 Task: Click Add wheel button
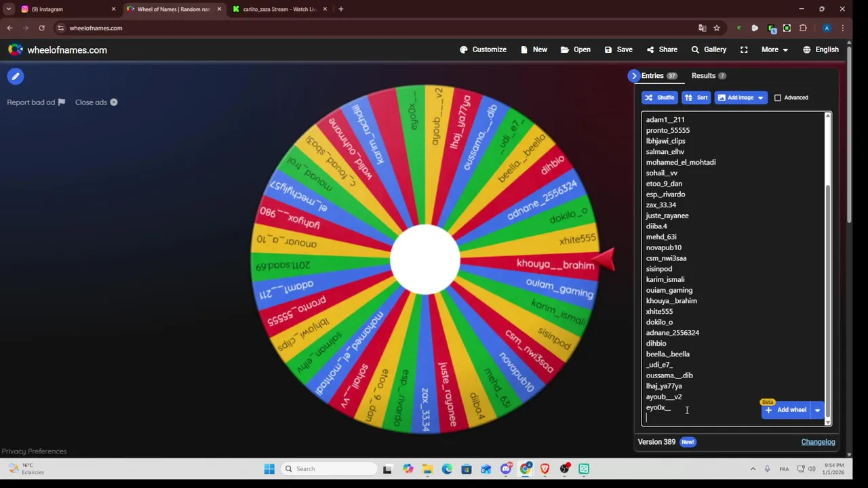(786, 410)
